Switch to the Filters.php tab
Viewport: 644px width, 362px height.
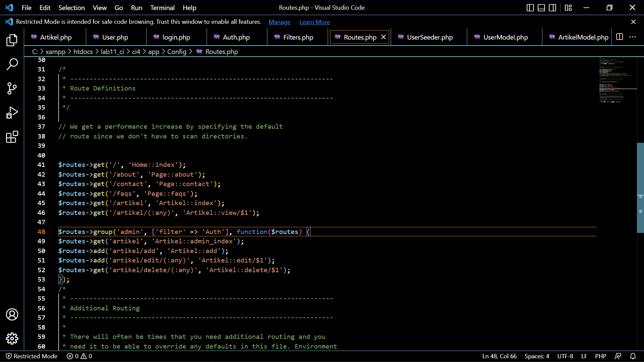(x=298, y=37)
